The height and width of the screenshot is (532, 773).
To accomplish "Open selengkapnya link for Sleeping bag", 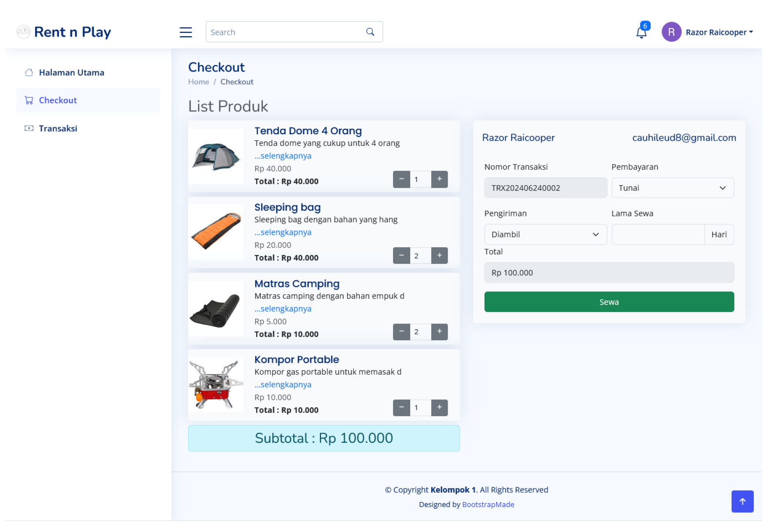I will tap(283, 232).
